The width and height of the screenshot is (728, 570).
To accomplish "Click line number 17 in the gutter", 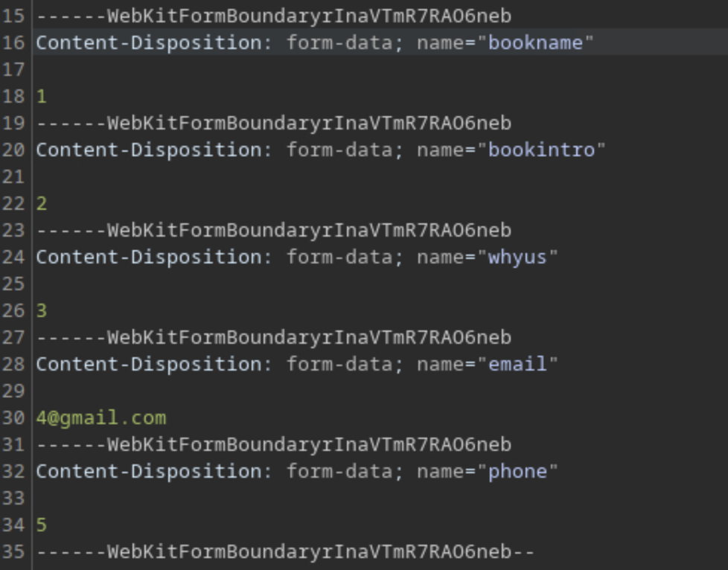I will coord(14,69).
